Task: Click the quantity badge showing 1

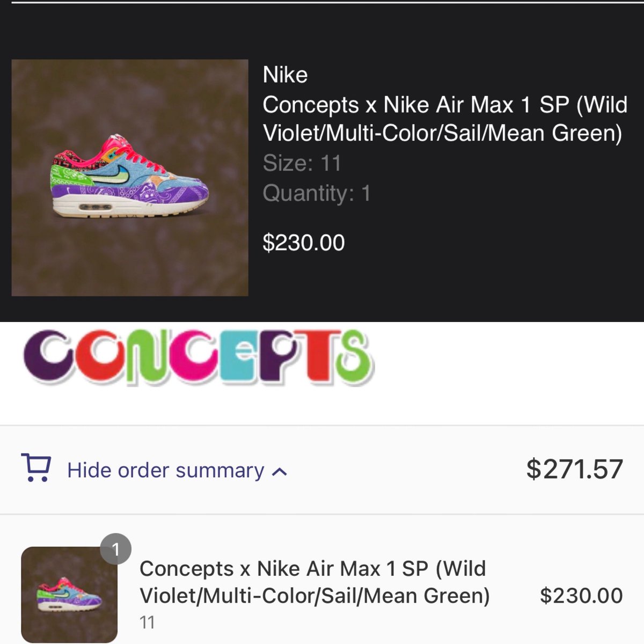Action: tap(115, 549)
